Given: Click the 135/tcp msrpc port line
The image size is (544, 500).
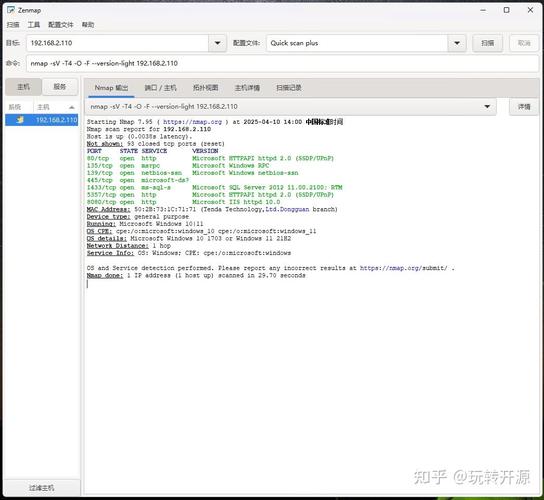Looking at the screenshot, I should point(178,166).
